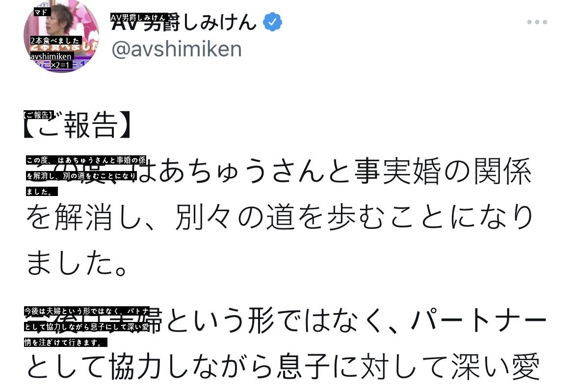This screenshot has height=392, width=574.
Task: Click the large text line ending 事実婚の関係
Action: [x=334, y=171]
